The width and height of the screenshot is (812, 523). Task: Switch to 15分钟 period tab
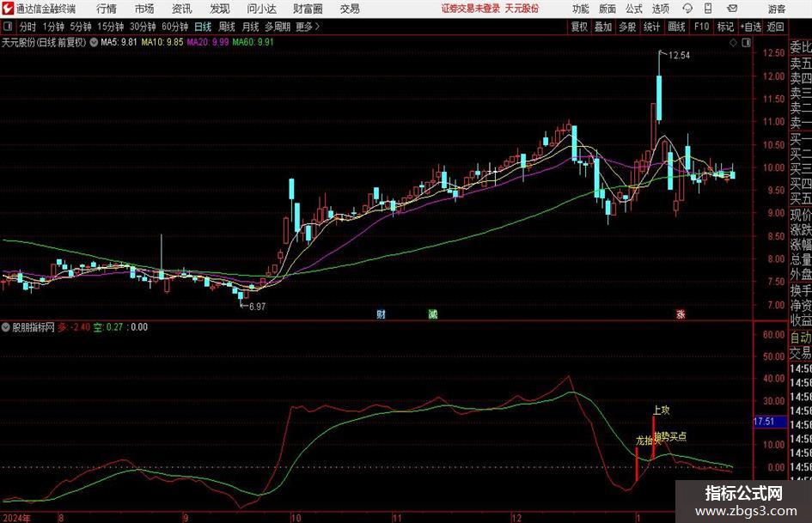pyautogui.click(x=111, y=27)
